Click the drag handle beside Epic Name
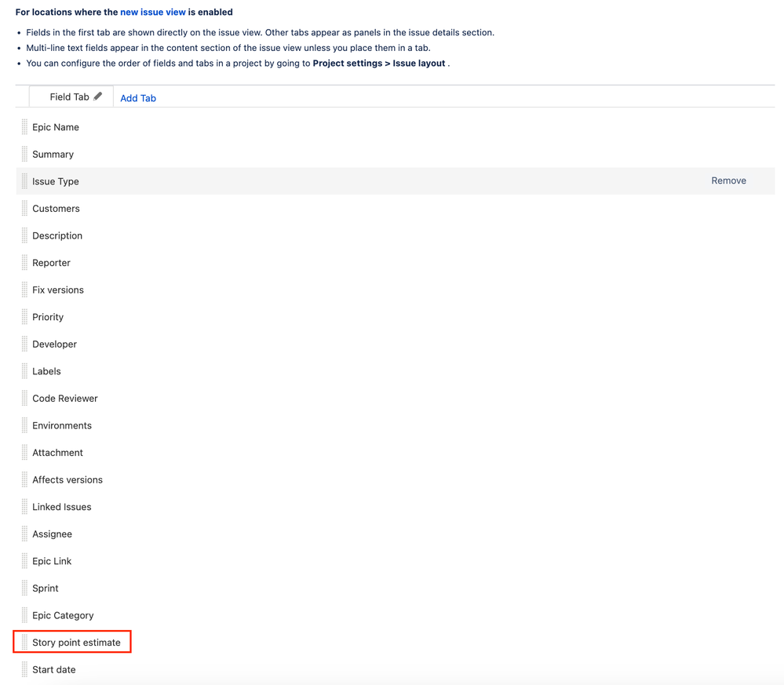This screenshot has width=784, height=685. 24,126
